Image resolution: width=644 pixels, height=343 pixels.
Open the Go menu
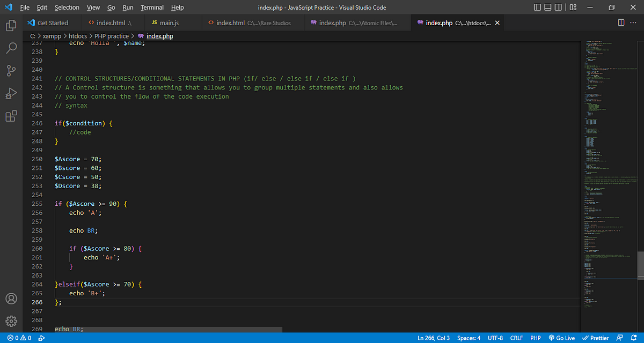(111, 8)
